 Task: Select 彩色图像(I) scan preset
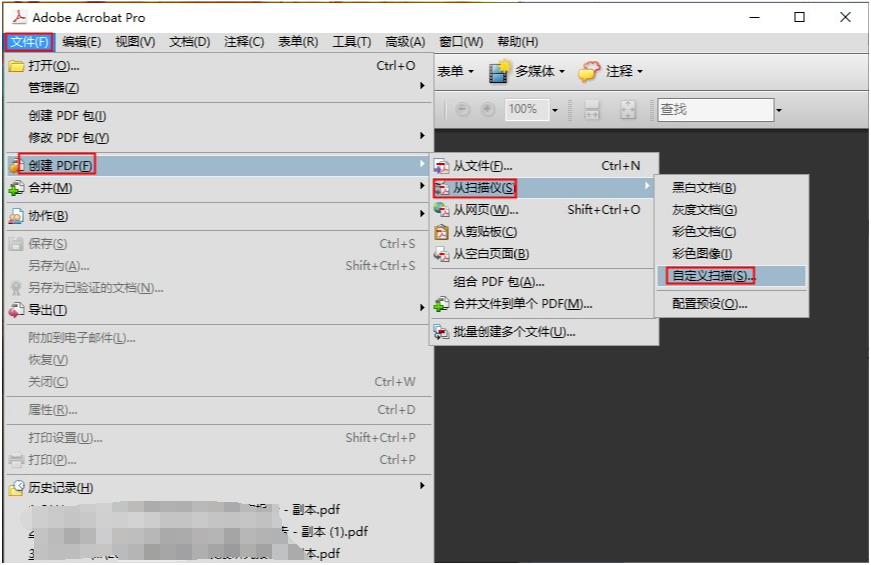tap(731, 254)
